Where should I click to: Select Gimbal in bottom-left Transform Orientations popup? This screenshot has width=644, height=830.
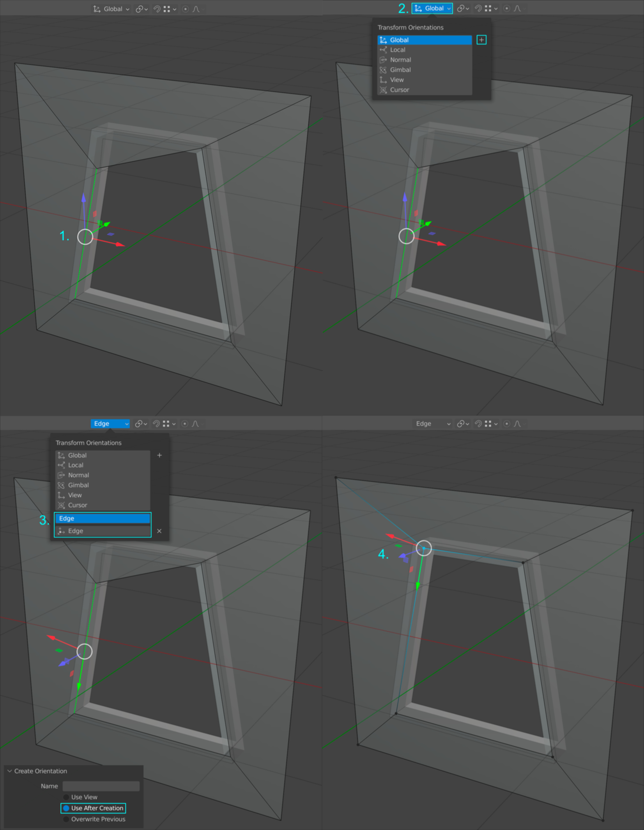103,485
